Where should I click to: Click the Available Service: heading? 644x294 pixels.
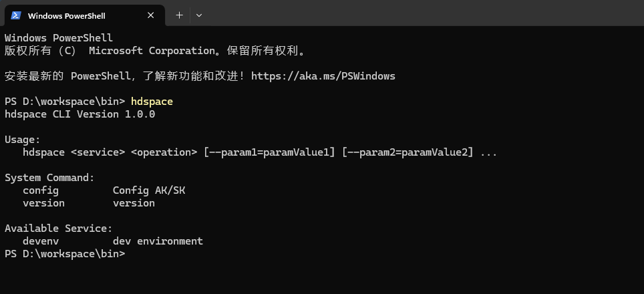pyautogui.click(x=59, y=229)
